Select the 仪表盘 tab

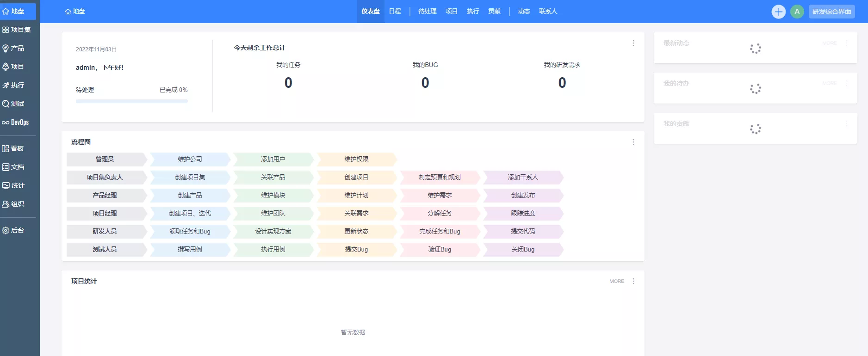click(x=371, y=11)
